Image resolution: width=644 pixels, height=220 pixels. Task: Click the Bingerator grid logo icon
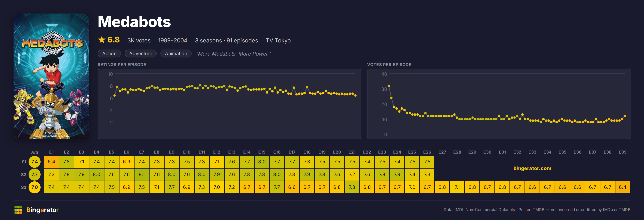coord(18,210)
